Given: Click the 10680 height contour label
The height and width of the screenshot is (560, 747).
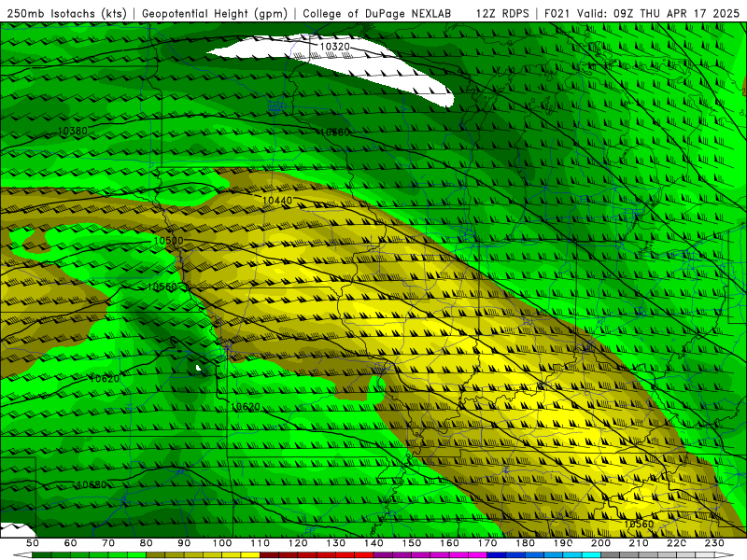Looking at the screenshot, I should [92, 484].
